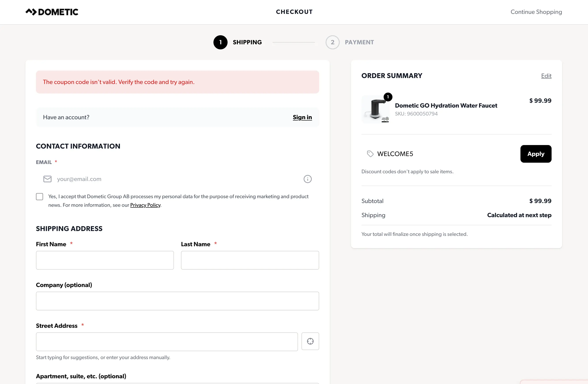Click the email input field

[177, 179]
